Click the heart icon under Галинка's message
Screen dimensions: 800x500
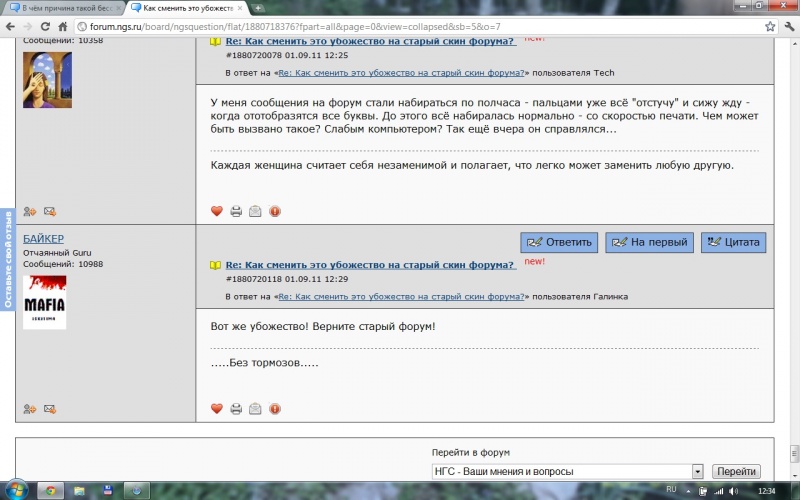216,211
